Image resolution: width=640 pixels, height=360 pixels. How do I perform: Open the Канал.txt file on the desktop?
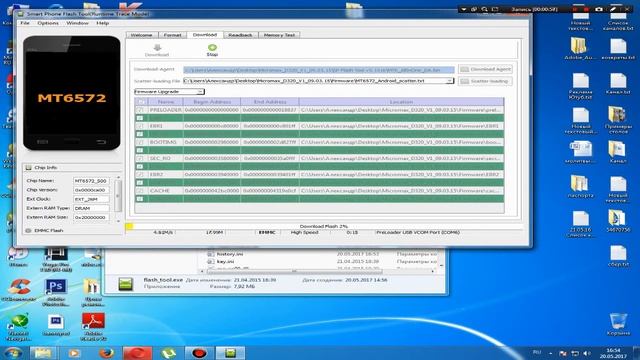(x=618, y=84)
